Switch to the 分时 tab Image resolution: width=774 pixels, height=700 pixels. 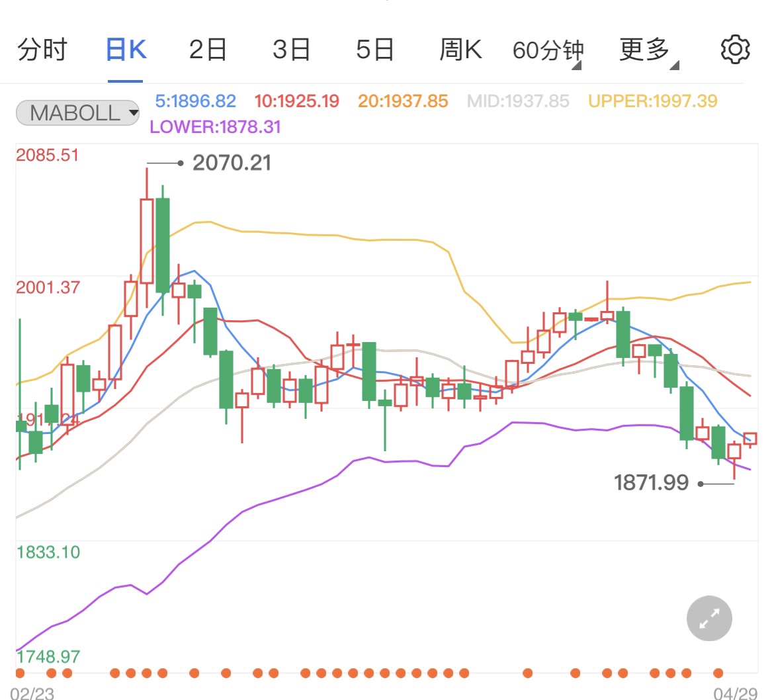pos(42,50)
